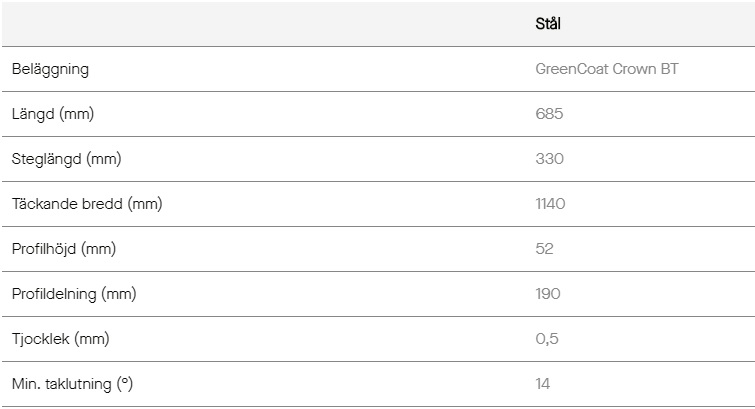Click the 52 profile height value
This screenshot has height=409, width=755.
coord(545,249)
